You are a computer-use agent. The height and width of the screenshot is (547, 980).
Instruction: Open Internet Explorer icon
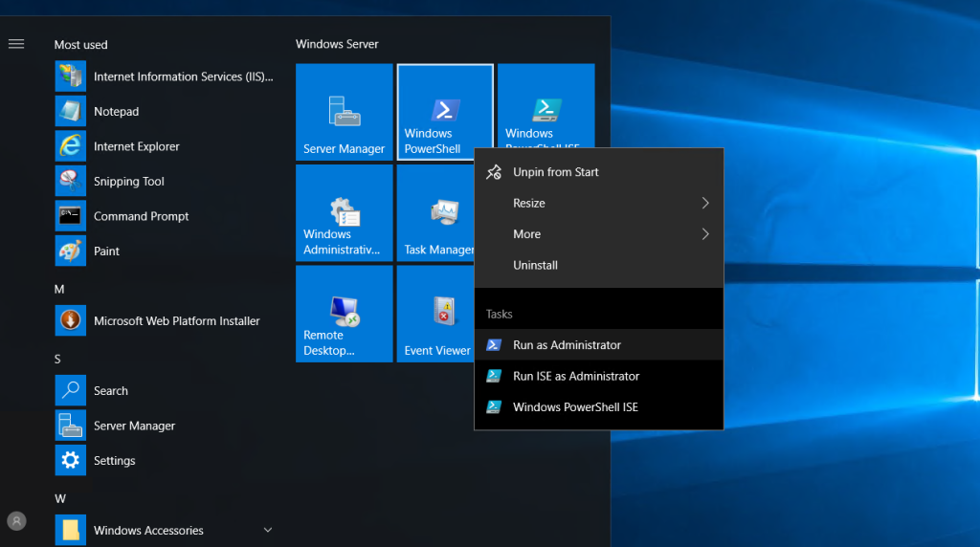(71, 146)
